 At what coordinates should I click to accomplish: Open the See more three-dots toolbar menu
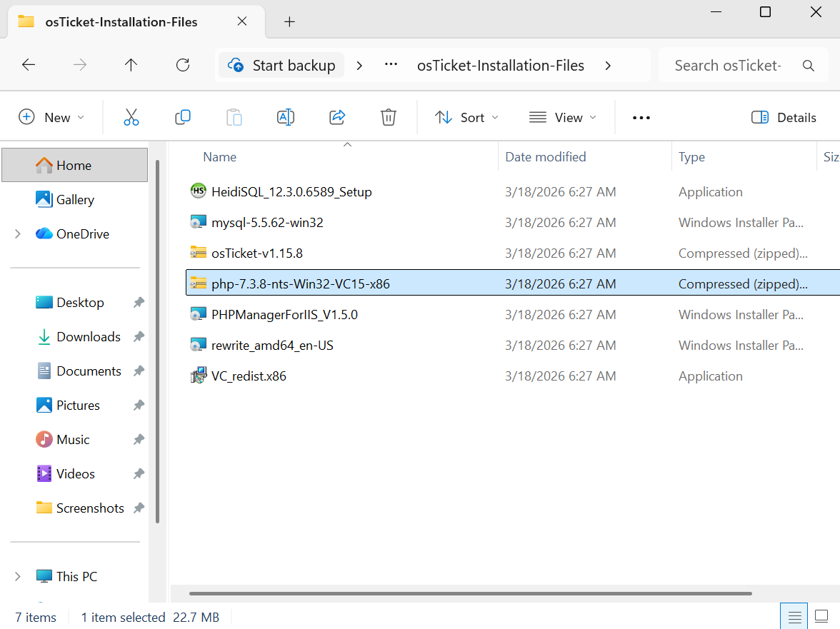[641, 118]
